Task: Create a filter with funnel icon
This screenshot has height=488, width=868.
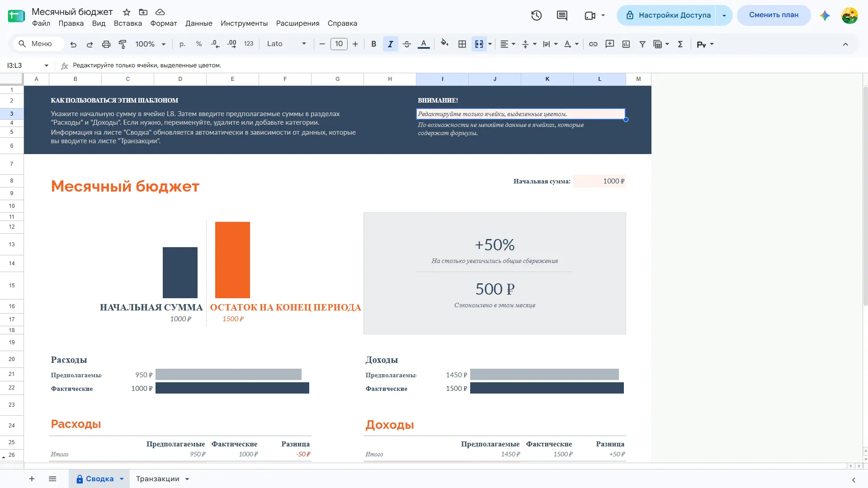Action: (x=642, y=44)
